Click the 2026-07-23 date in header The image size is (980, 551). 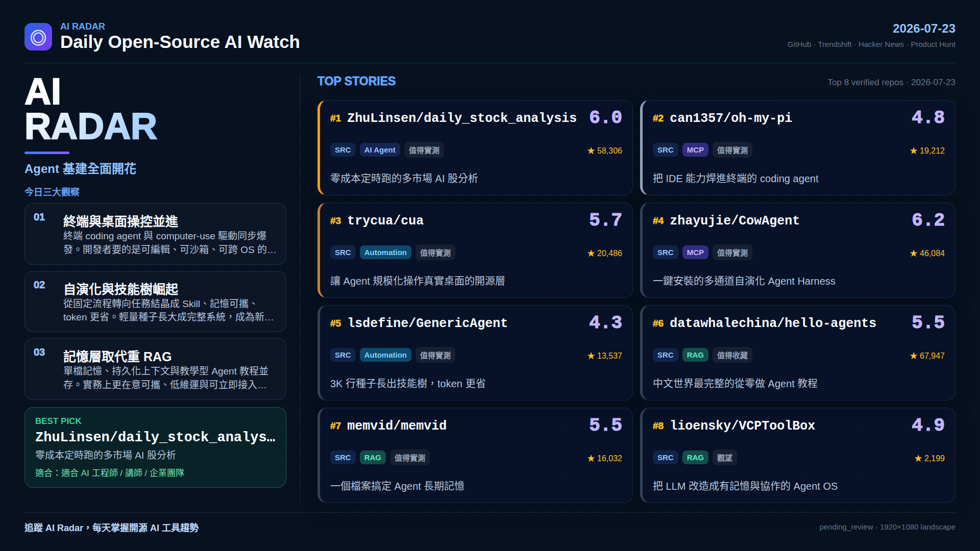click(x=924, y=29)
